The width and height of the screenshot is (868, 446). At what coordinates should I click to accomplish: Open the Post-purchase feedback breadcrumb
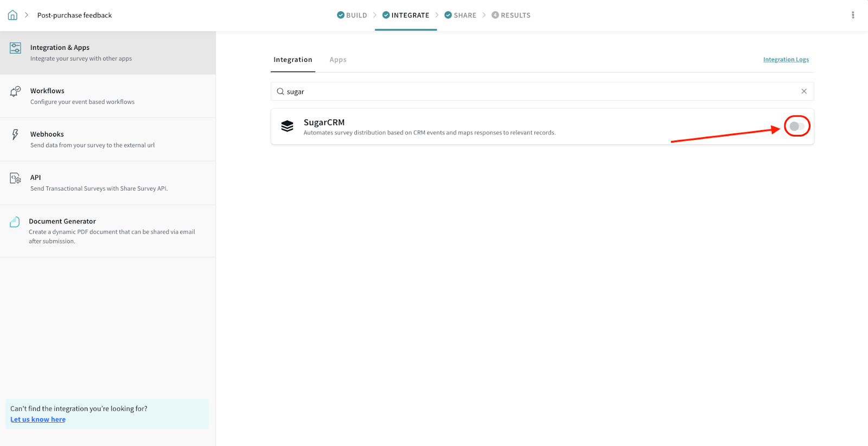[x=74, y=15]
